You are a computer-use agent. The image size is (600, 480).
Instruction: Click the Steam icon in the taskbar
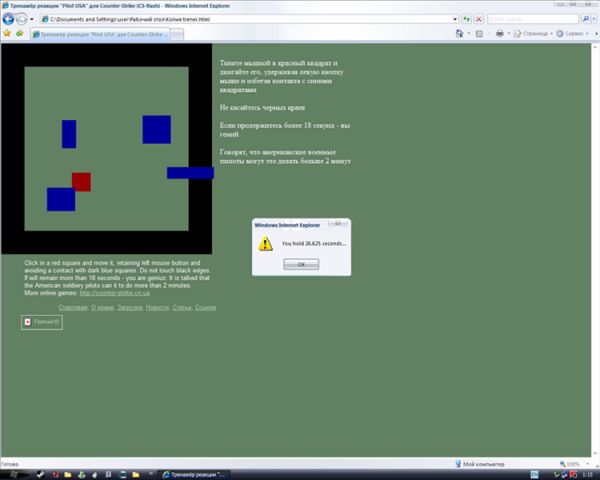pyautogui.click(x=40, y=475)
